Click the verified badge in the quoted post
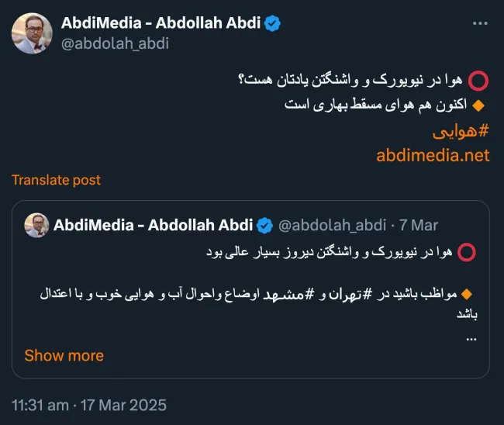504x425 pixels. (x=265, y=226)
